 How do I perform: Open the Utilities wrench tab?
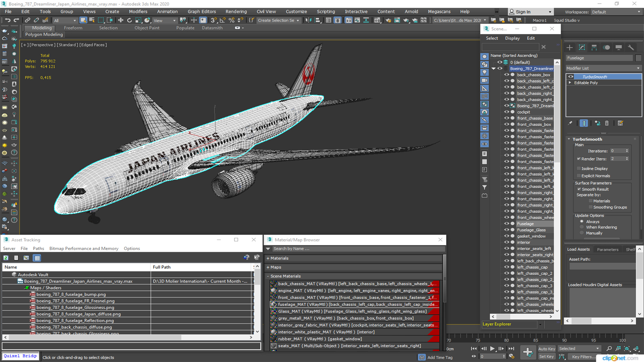tap(631, 48)
